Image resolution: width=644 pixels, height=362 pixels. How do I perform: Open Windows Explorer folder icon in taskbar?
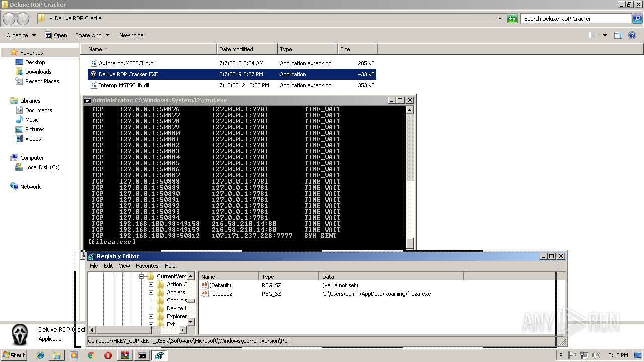[x=57, y=355]
